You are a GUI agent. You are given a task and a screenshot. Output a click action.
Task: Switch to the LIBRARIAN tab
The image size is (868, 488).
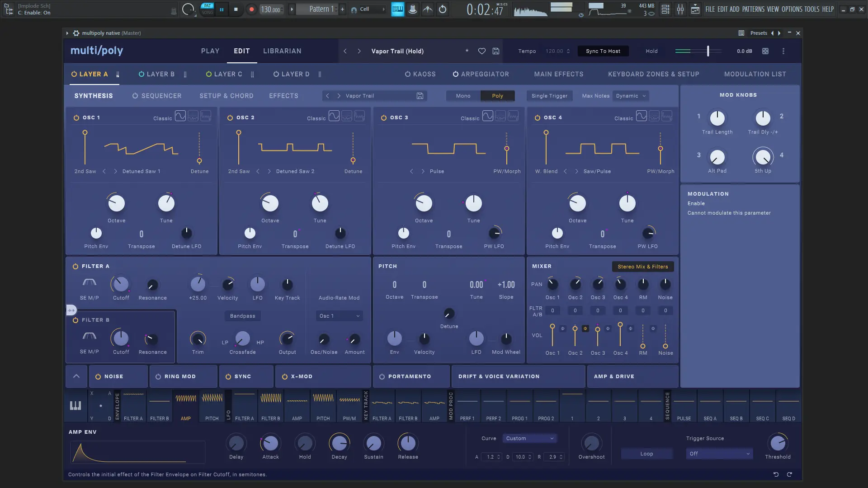click(282, 51)
